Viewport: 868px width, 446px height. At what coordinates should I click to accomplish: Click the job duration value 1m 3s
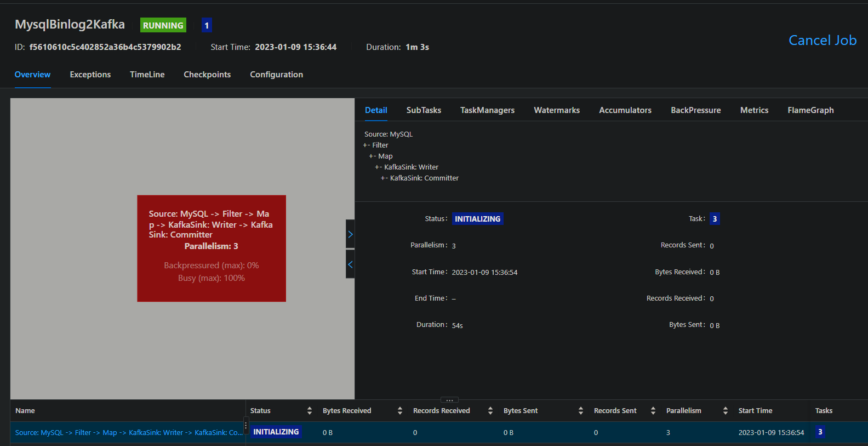tap(418, 47)
